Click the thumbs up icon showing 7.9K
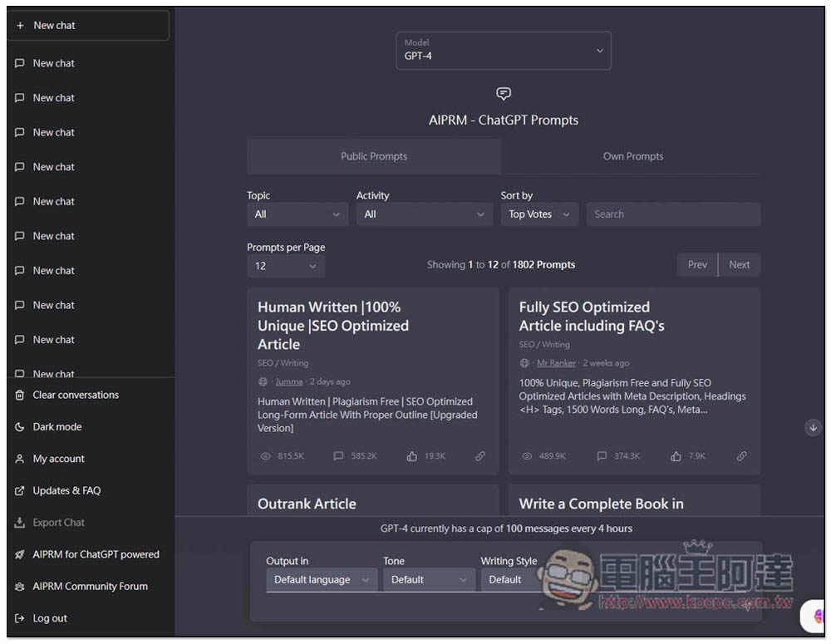The width and height of the screenshot is (831, 644). 676,456
